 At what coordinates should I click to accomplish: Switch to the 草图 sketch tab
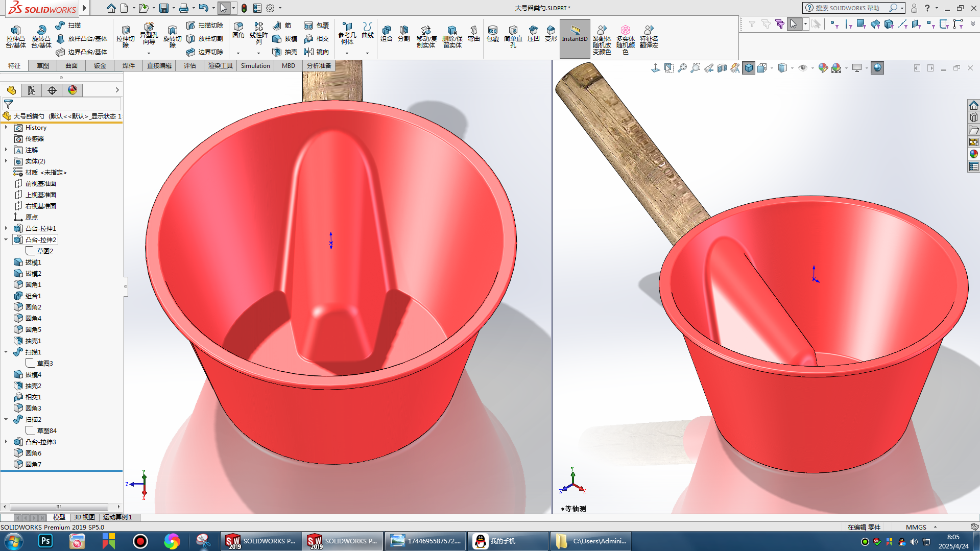43,65
